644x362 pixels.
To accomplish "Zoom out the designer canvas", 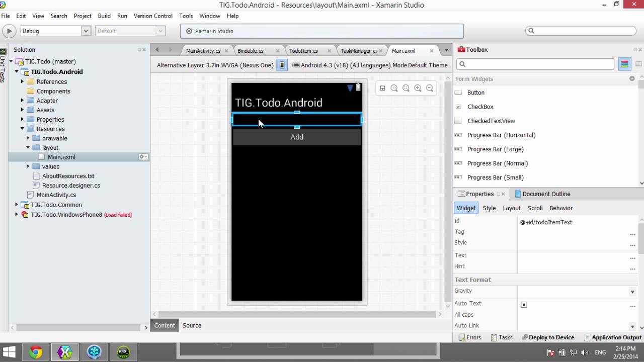I will 430,88.
